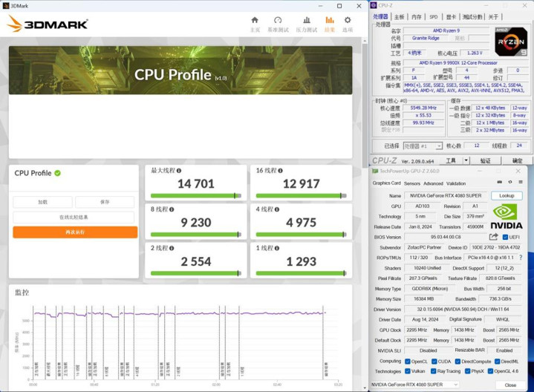Screen dimensions: 534x392
Task: Switch to the 测试分数 tab in CPU-Z
Action: 472,16
